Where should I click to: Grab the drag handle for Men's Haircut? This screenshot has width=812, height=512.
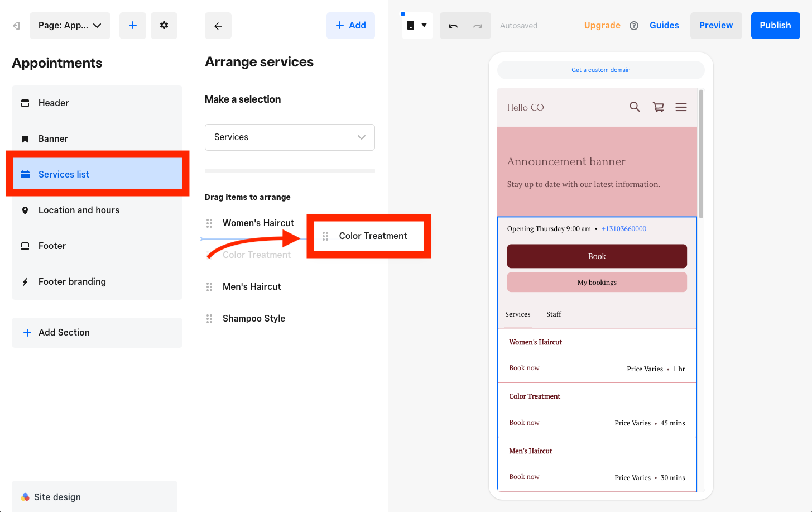[x=209, y=287]
